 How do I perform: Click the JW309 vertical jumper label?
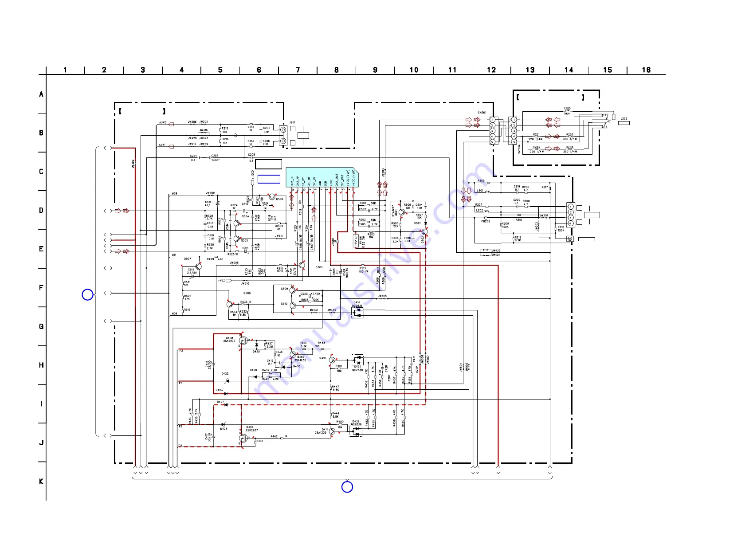[x=133, y=164]
